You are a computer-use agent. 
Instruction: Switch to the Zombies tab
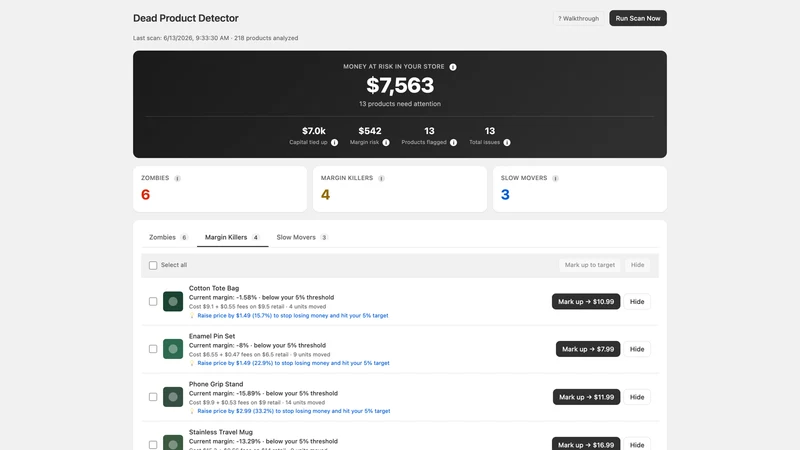pyautogui.click(x=168, y=237)
